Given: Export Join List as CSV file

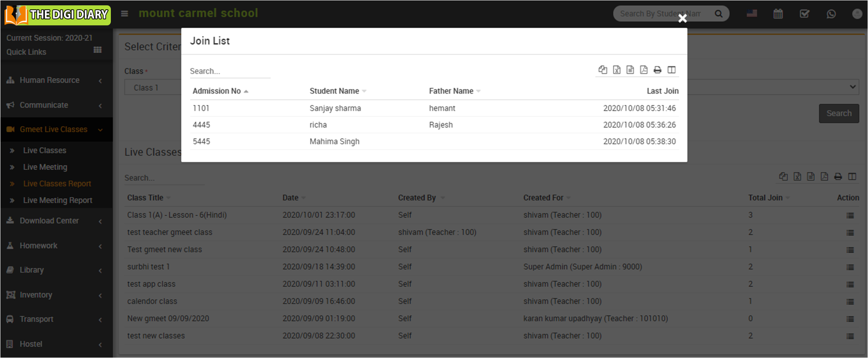Looking at the screenshot, I should 630,70.
